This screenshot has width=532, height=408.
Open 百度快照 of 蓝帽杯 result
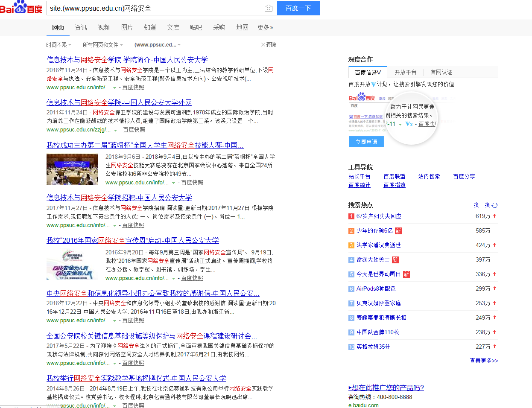click(192, 183)
